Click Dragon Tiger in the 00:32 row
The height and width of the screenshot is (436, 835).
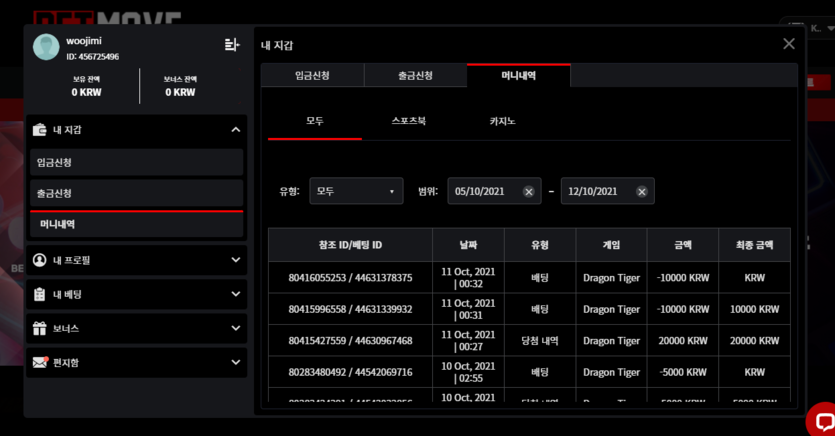[x=611, y=278]
